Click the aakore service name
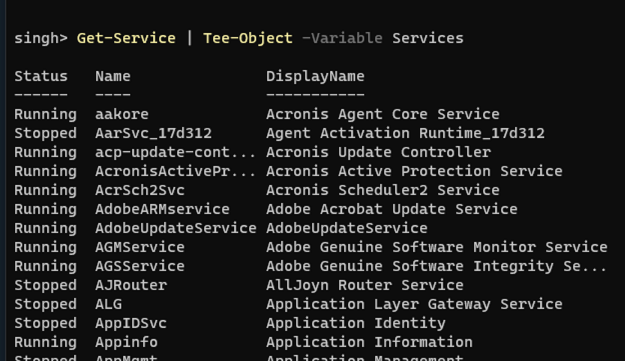This screenshot has height=361, width=625. (122, 114)
